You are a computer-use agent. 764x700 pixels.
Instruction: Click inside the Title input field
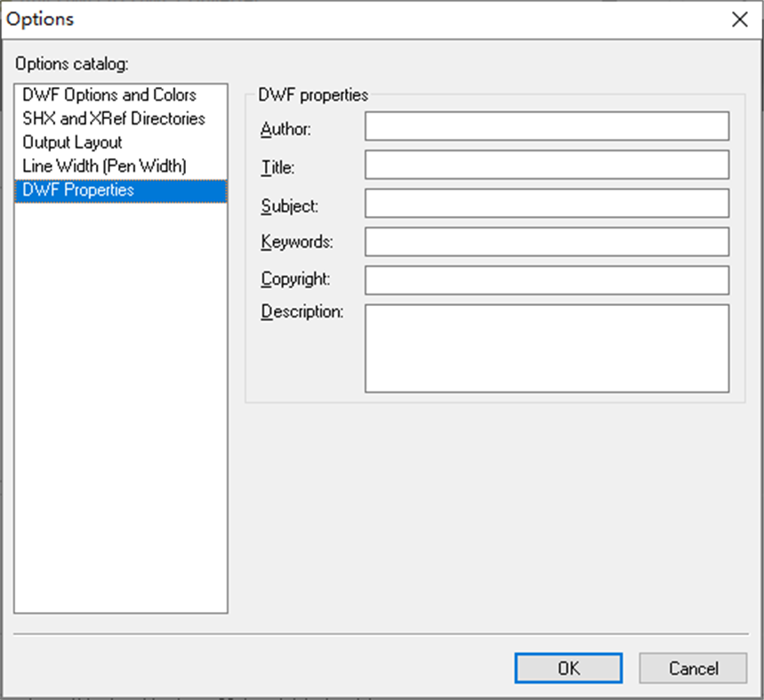[x=545, y=164]
